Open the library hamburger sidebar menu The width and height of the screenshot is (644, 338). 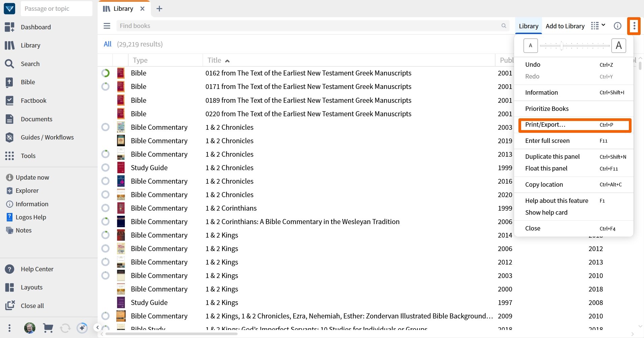pos(107,26)
